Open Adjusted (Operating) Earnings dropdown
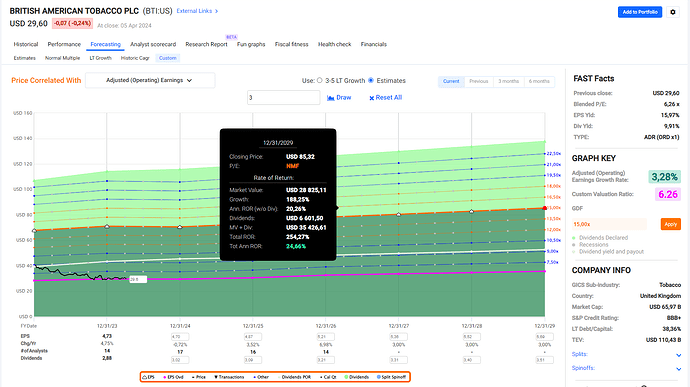Screen dimensions: 690x387 pos(150,81)
